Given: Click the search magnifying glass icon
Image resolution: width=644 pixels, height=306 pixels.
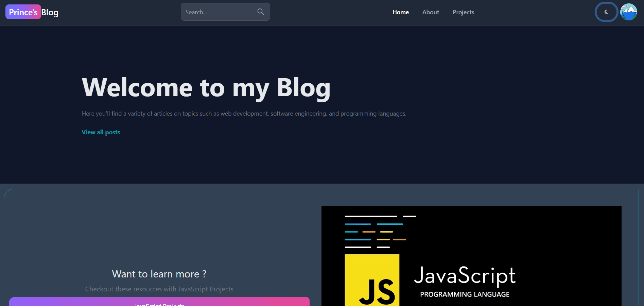Looking at the screenshot, I should click(260, 12).
